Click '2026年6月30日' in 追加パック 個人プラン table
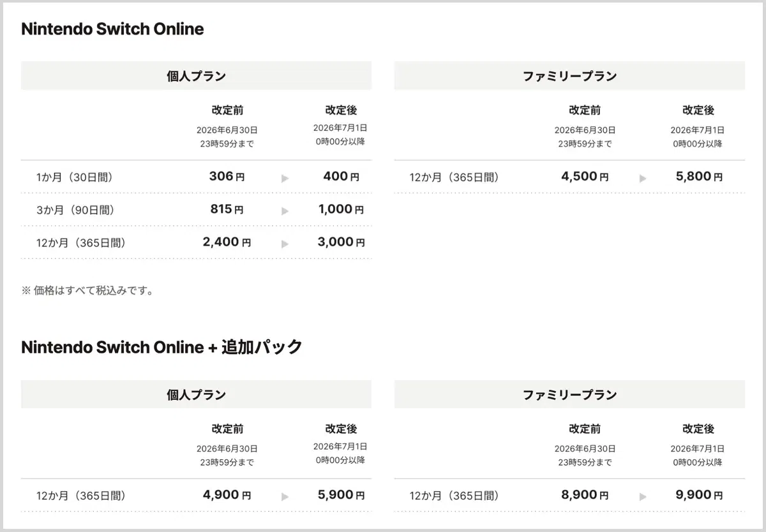The image size is (766, 532). [227, 448]
